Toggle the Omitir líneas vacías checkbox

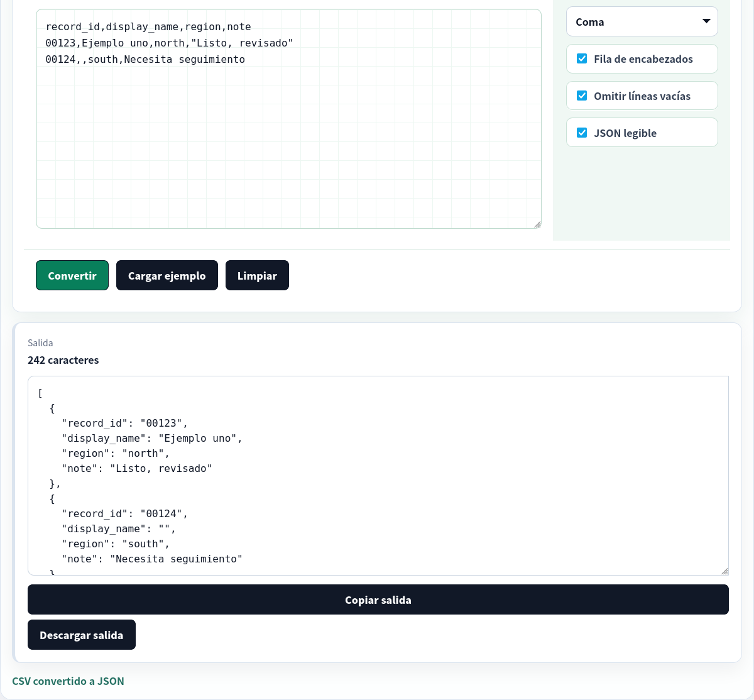coord(582,96)
